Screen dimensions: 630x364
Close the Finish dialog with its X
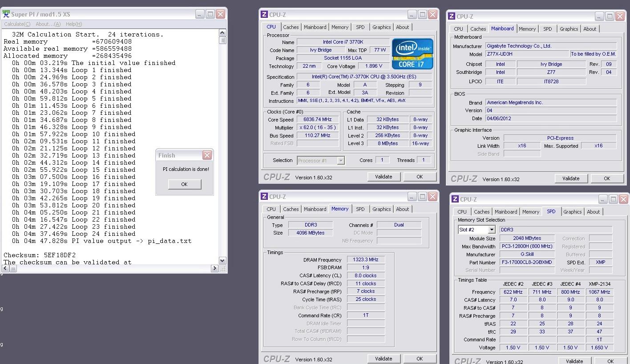[207, 155]
